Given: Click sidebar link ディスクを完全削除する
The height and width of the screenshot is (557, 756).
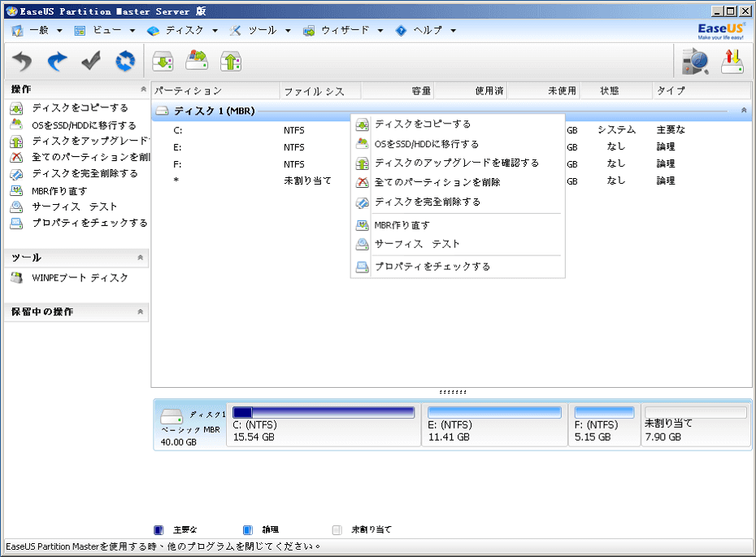Looking at the screenshot, I should tap(85, 174).
